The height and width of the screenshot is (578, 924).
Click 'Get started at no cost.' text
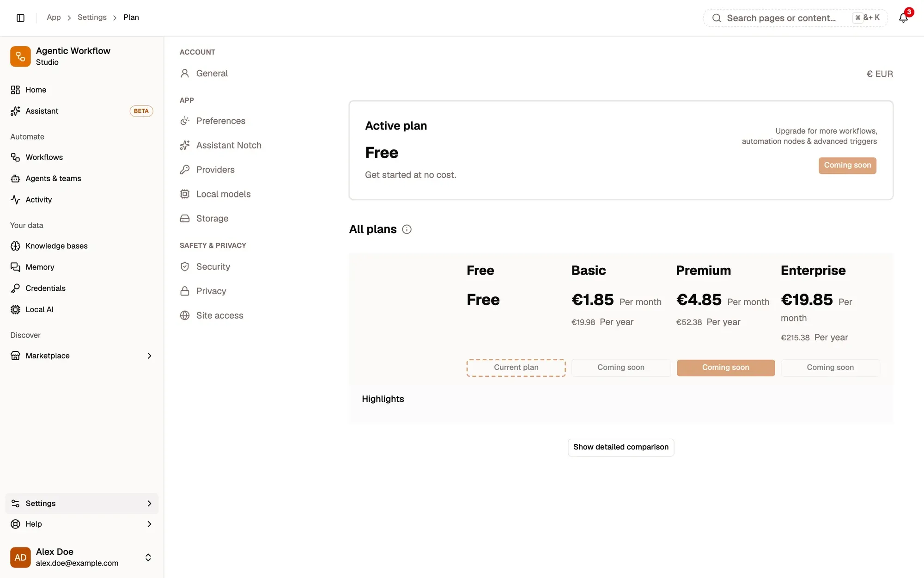(x=411, y=175)
